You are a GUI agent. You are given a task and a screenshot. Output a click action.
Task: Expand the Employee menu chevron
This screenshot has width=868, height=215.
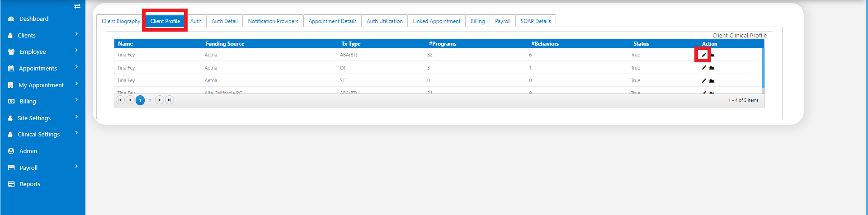pyautogui.click(x=76, y=51)
